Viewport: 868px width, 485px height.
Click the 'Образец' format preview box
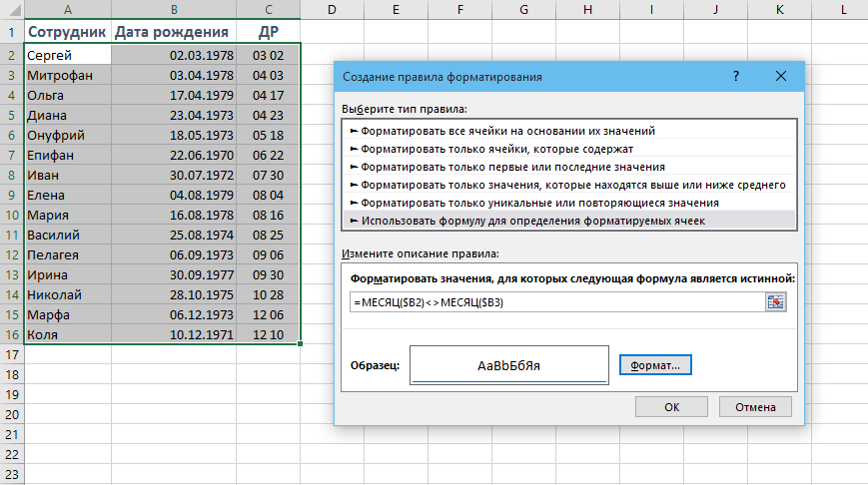(509, 365)
